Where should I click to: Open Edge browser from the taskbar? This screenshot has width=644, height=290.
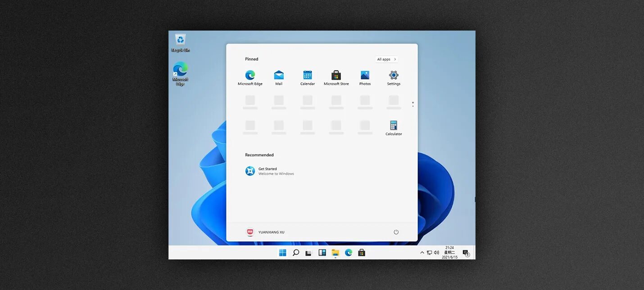click(349, 253)
